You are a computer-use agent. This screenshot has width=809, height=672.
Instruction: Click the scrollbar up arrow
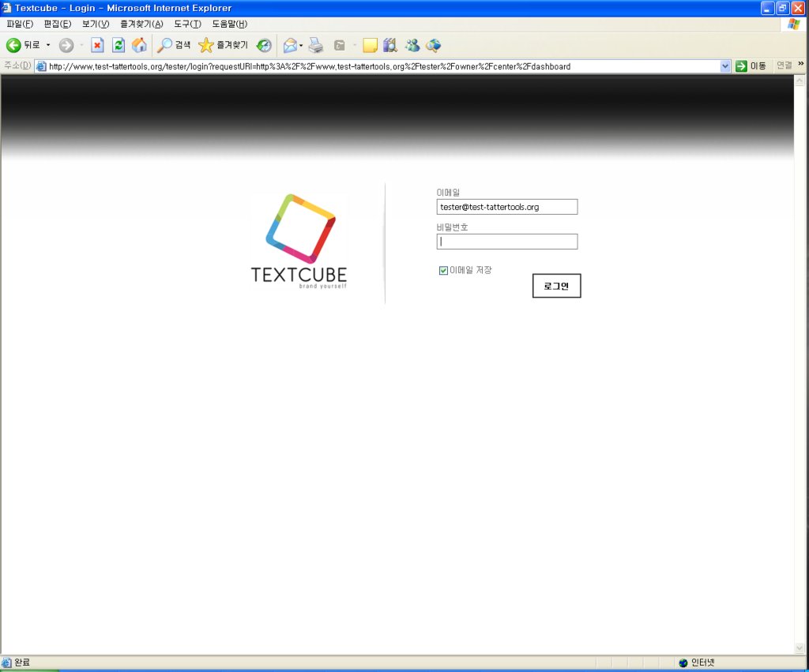click(x=800, y=81)
